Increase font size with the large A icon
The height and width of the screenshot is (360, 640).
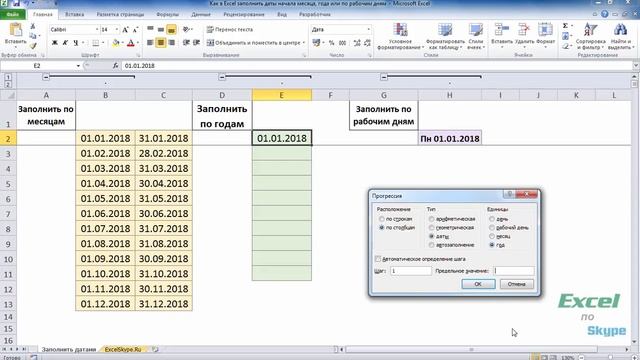point(125,29)
